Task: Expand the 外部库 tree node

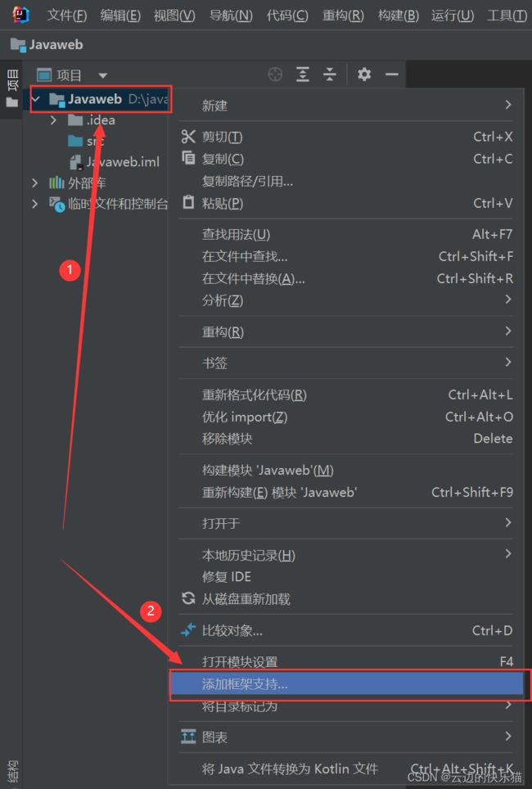Action: point(34,183)
